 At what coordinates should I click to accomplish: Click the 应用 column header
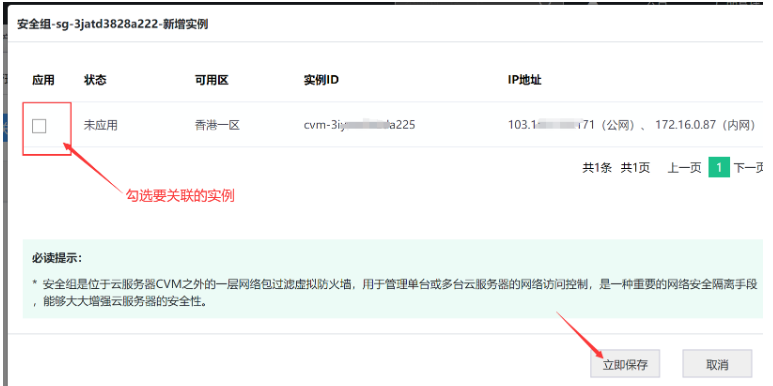(x=43, y=80)
